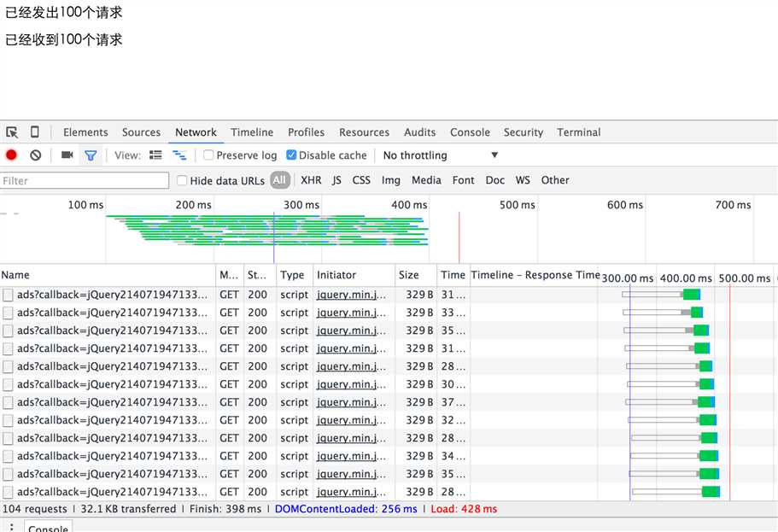The width and height of the screenshot is (778, 532).
Task: Switch to large request rows view icon
Action: [x=155, y=155]
